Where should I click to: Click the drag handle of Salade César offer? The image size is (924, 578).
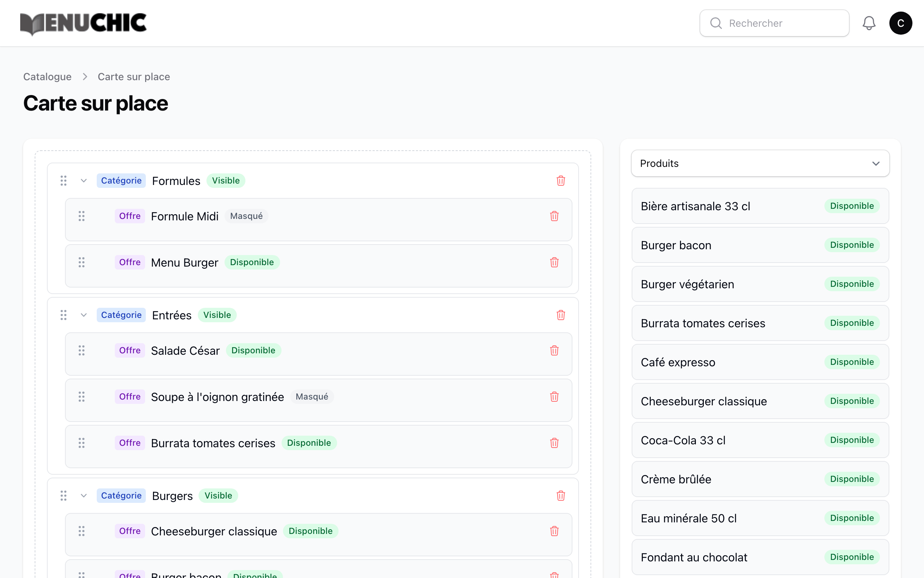point(81,350)
